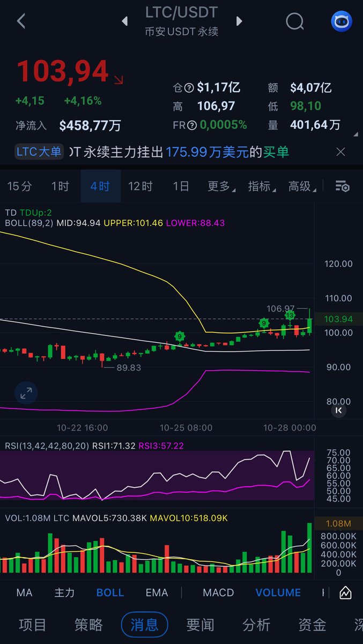The width and height of the screenshot is (363, 644).
Task: Open chart settings icon beside 高级
Action: [342, 186]
